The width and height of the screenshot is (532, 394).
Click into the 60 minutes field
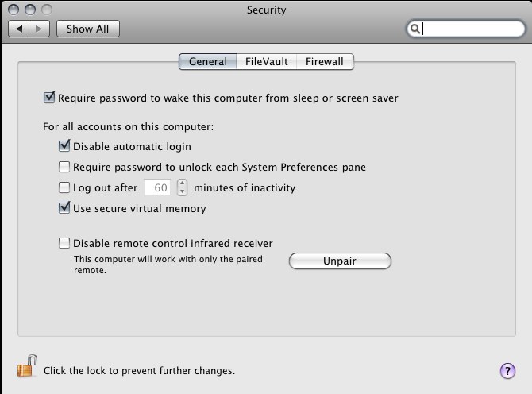(x=157, y=187)
